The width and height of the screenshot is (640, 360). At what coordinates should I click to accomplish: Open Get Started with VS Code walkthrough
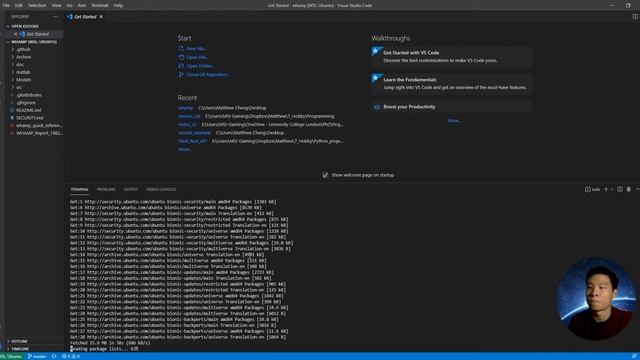click(x=452, y=56)
